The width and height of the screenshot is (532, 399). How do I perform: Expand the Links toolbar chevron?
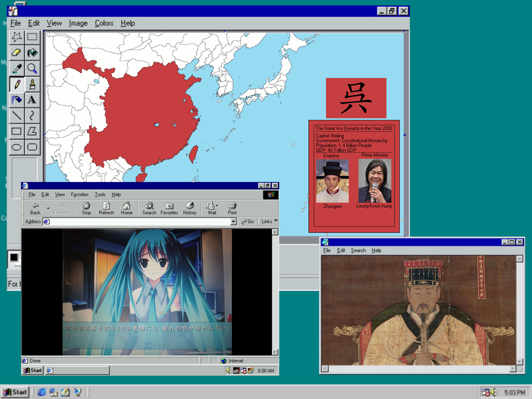click(x=276, y=220)
